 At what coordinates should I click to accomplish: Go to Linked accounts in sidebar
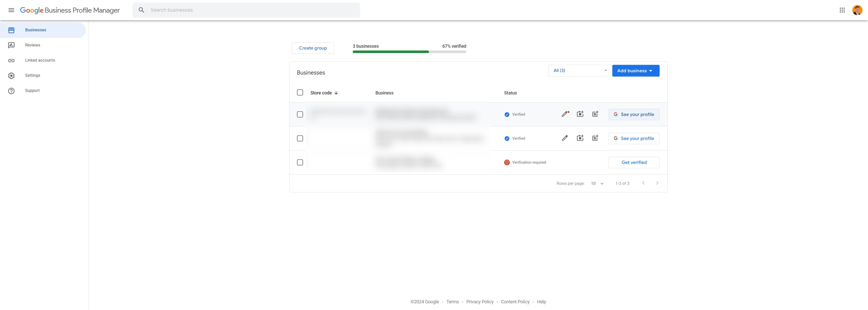point(40,60)
